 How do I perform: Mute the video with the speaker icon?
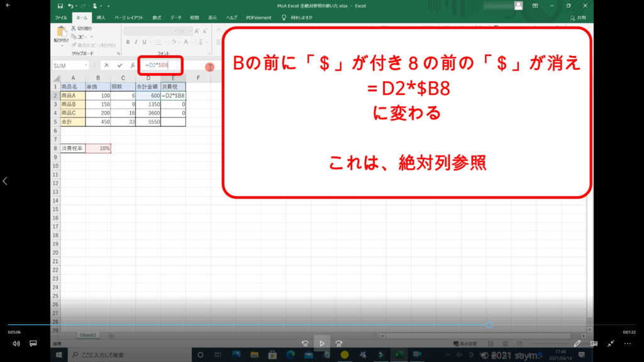pyautogui.click(x=16, y=344)
